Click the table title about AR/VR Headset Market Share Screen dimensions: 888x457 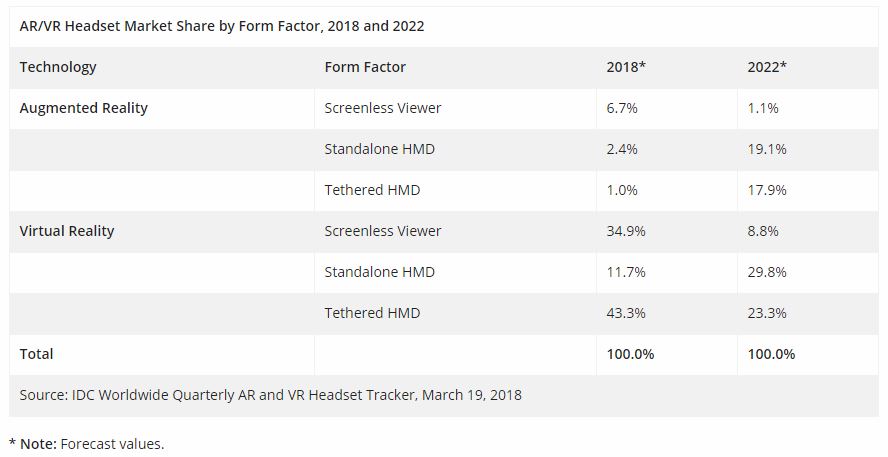tap(222, 26)
